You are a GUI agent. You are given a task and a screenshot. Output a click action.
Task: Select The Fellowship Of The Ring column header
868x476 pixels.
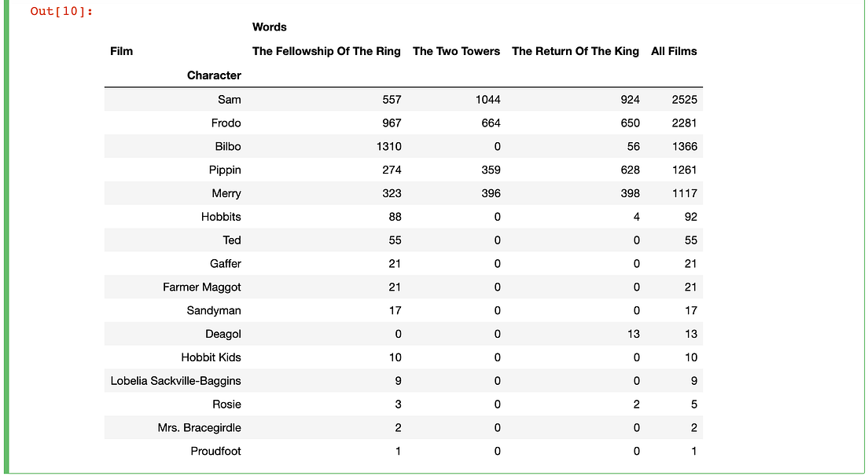(326, 51)
